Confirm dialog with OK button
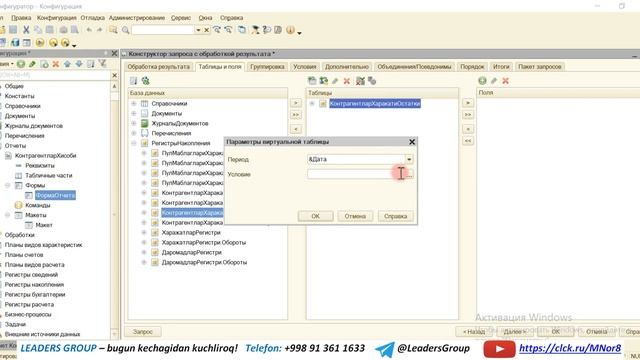 click(316, 216)
